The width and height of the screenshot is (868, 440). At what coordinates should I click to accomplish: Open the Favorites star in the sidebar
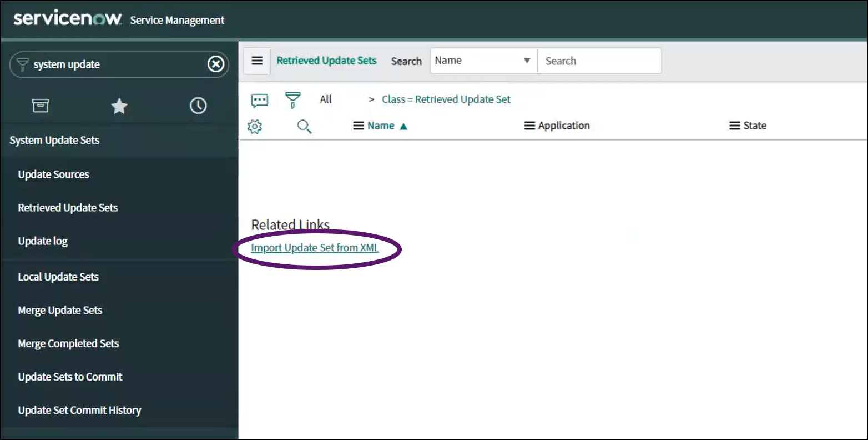(x=119, y=105)
